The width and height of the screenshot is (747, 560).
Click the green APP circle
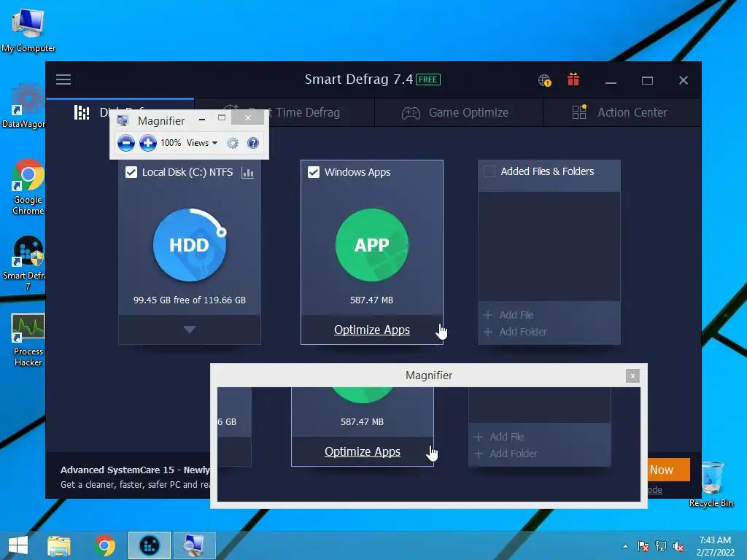[371, 245]
